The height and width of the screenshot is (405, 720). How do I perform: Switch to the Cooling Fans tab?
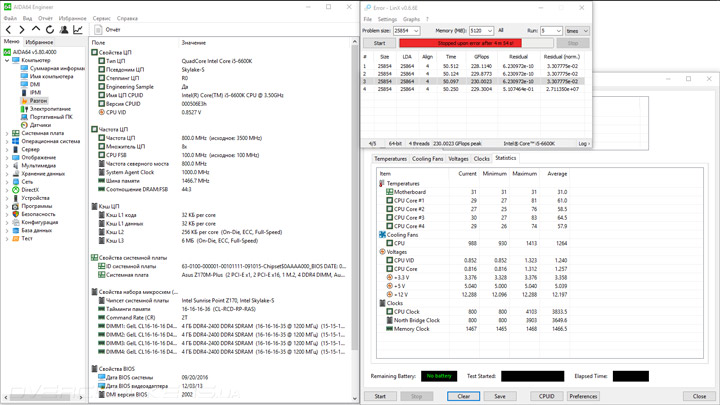428,159
